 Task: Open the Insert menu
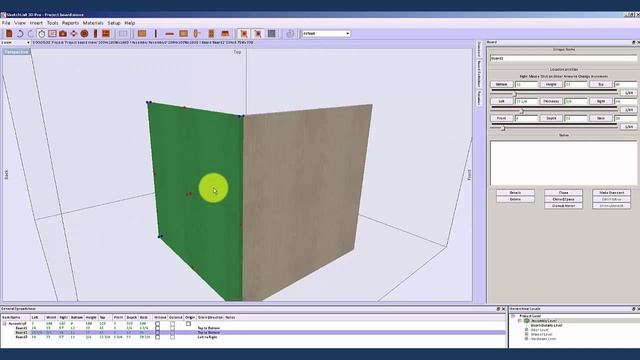pyautogui.click(x=36, y=23)
